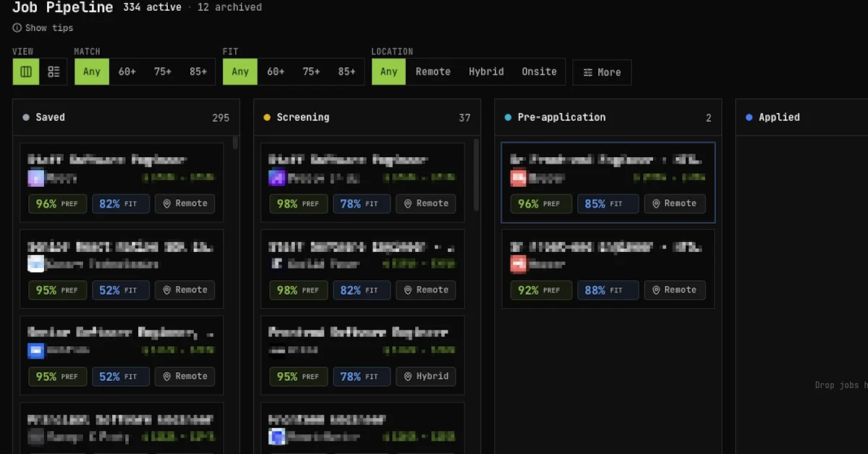Click the sliders icon in More button

588,72
